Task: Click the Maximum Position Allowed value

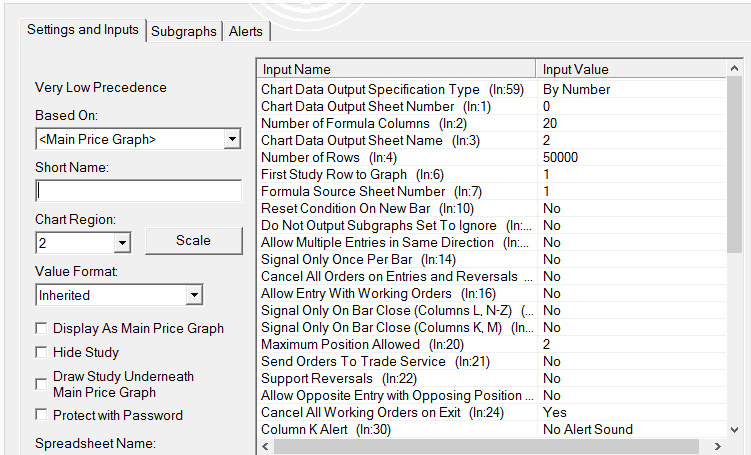Action: pos(547,344)
